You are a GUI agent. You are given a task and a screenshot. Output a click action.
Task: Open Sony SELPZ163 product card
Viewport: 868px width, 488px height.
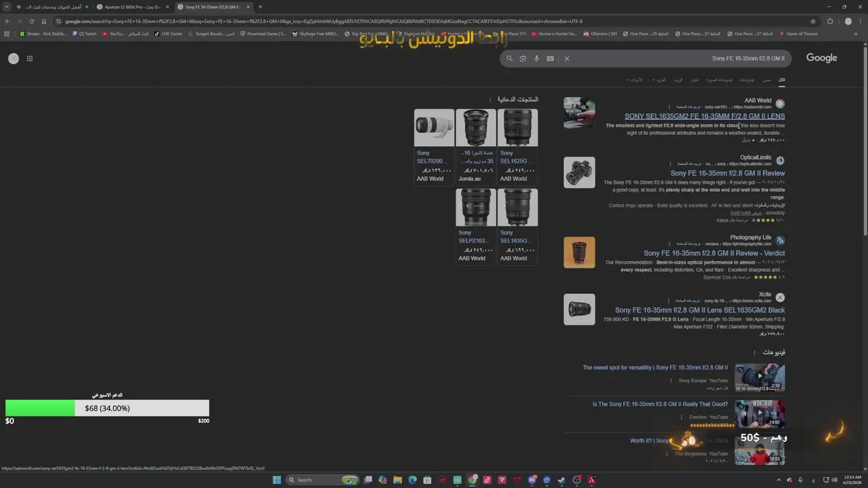pos(476,226)
